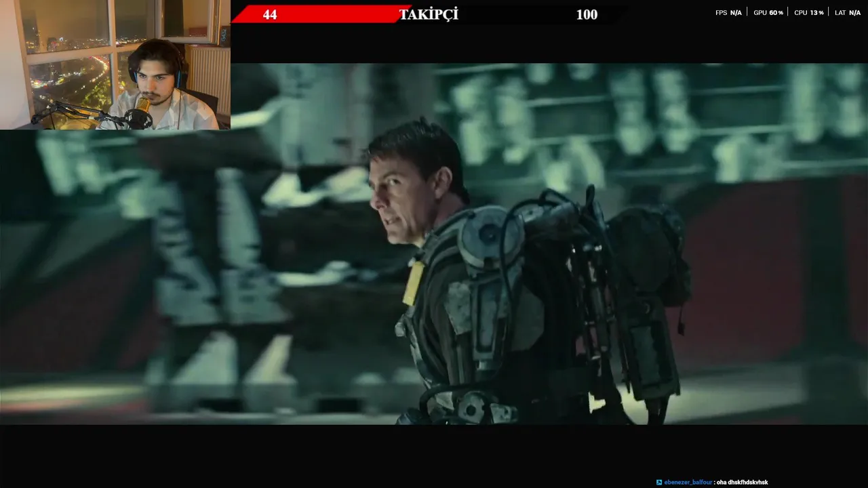Screen dimensions: 868x488
Task: Click the streamer webcam overlay
Action: pos(115,64)
